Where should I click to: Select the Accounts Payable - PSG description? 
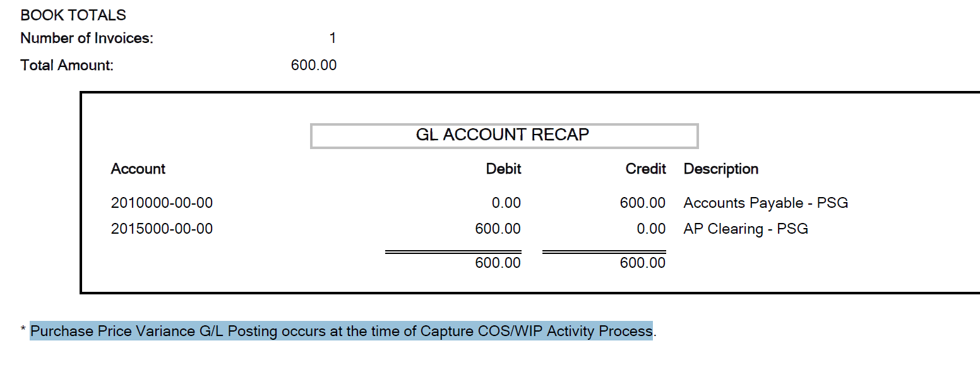tap(766, 203)
